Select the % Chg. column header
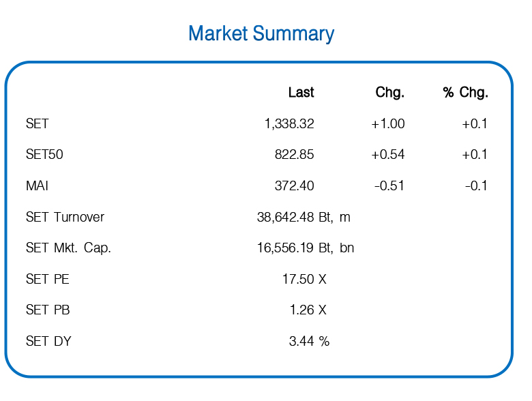 pos(465,92)
